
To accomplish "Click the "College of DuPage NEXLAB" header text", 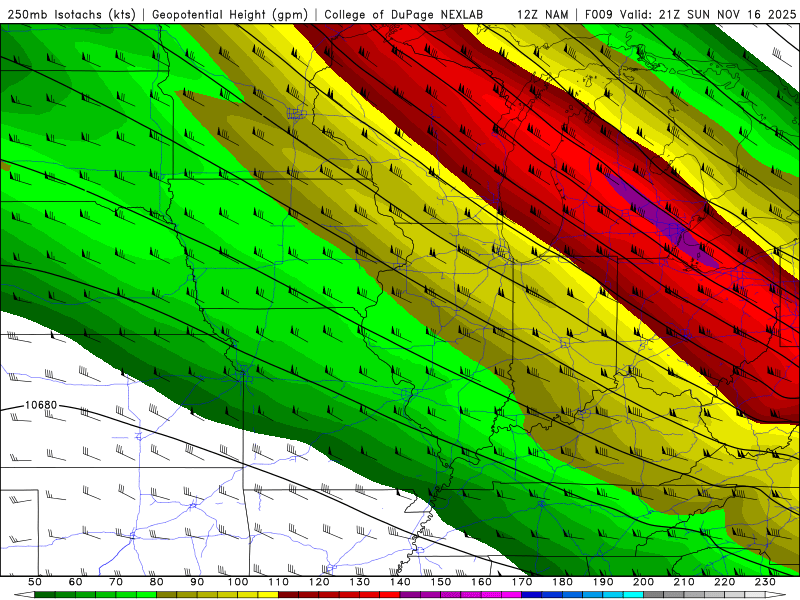I will pos(404,14).
